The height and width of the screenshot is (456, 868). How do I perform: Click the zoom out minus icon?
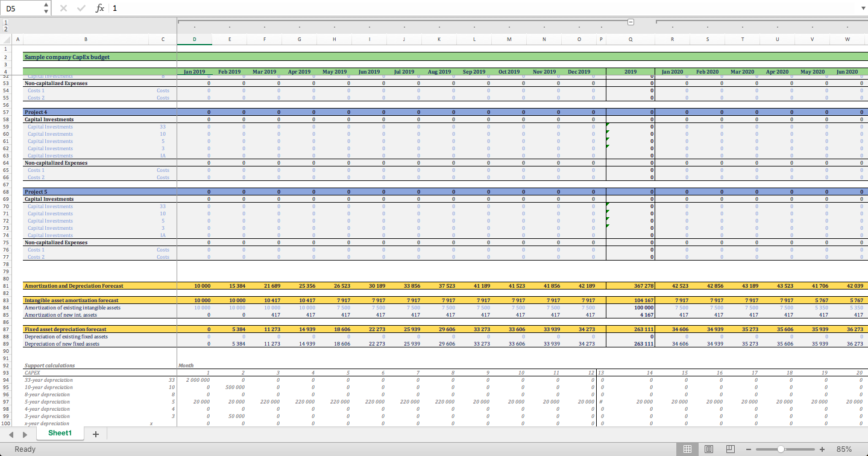[749, 449]
